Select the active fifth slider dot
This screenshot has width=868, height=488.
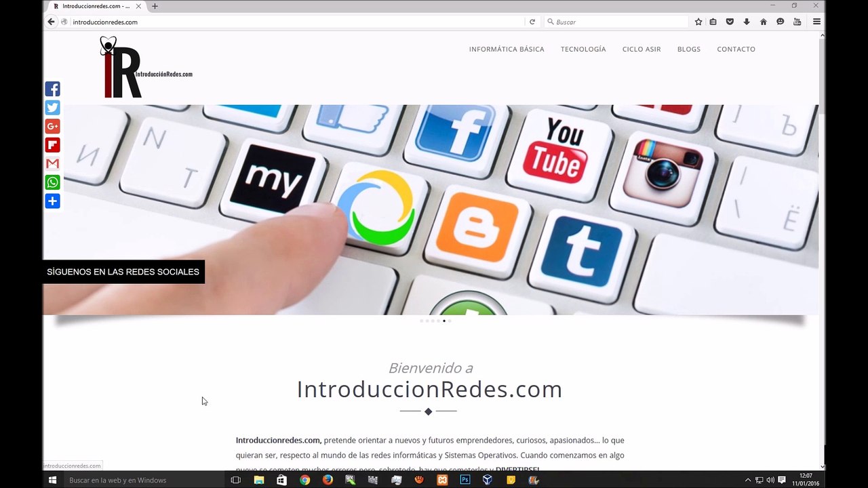click(444, 321)
